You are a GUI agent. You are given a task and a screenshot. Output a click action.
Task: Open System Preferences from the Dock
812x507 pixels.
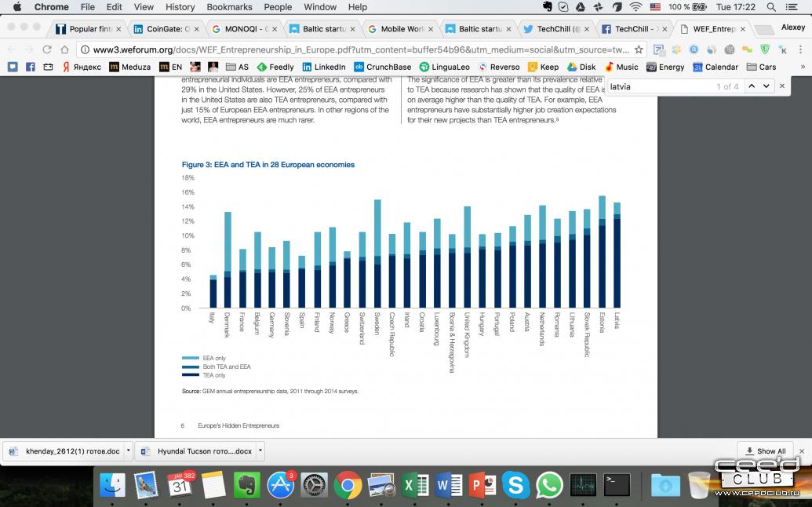pyautogui.click(x=314, y=485)
